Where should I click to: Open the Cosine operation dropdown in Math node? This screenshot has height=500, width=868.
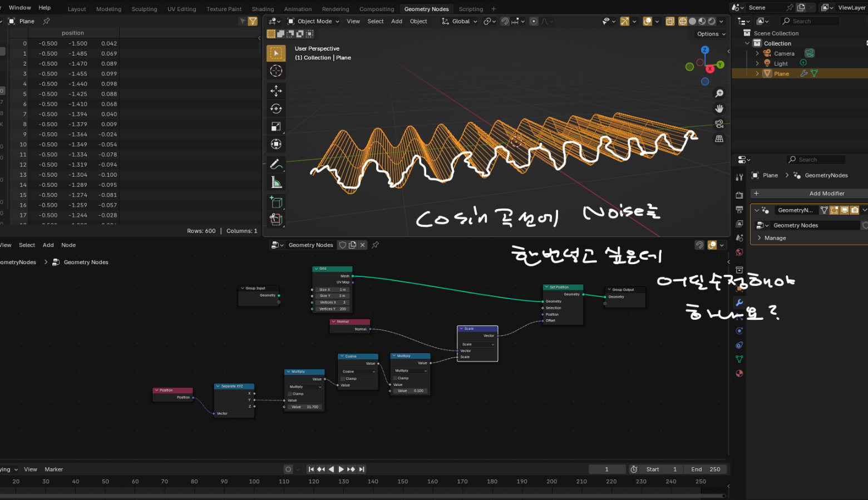coord(358,372)
